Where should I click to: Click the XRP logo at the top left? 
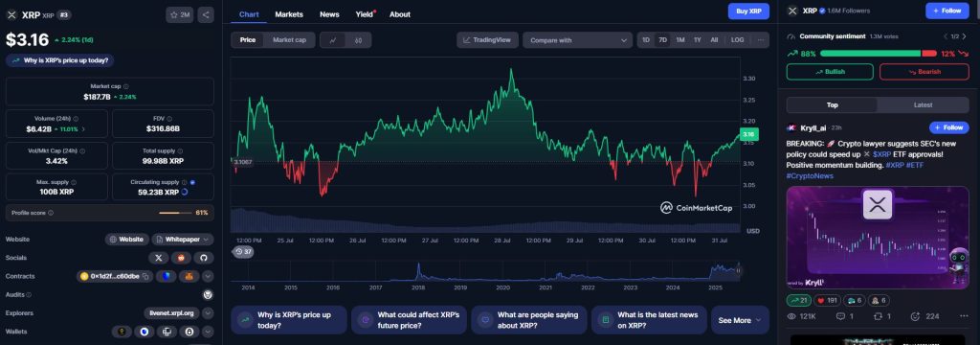pos(11,15)
